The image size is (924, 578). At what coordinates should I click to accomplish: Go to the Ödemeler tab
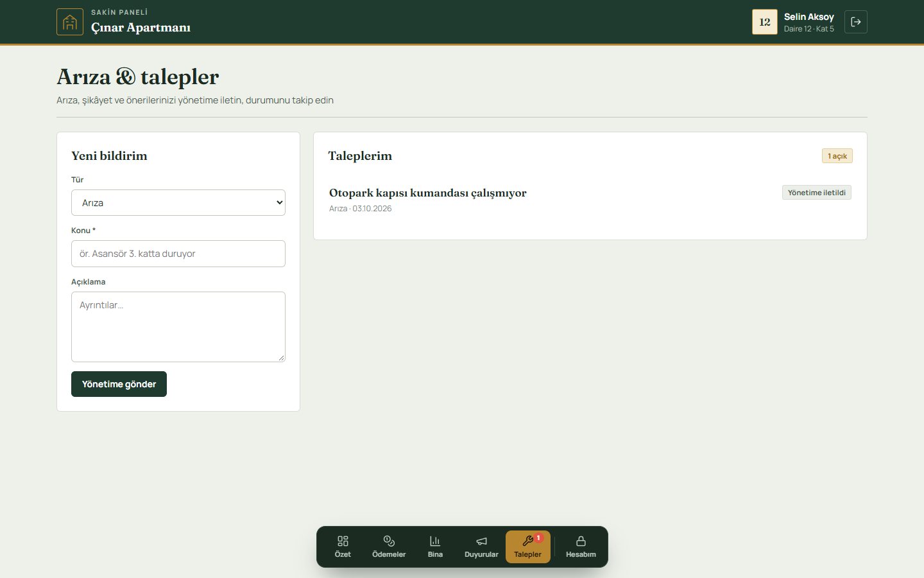coord(389,547)
